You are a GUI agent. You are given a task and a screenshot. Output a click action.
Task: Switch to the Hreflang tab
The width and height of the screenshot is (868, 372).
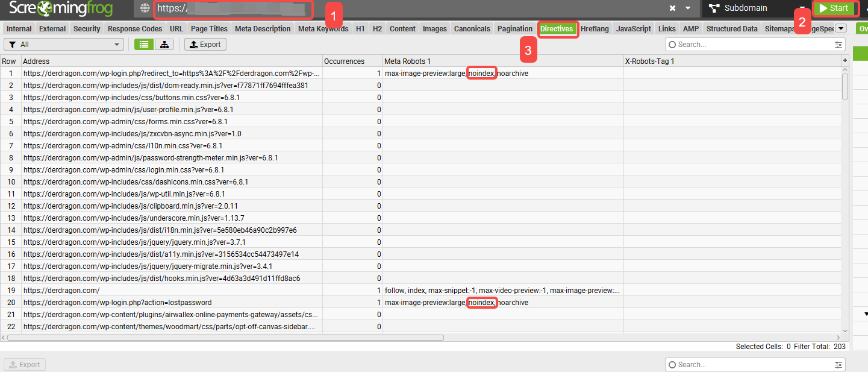point(595,28)
